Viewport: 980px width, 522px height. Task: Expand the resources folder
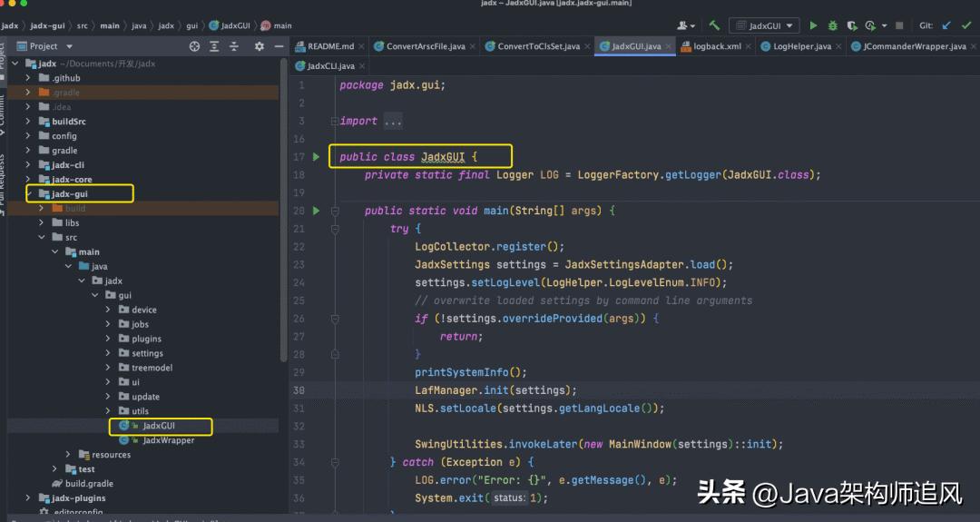[x=68, y=455]
